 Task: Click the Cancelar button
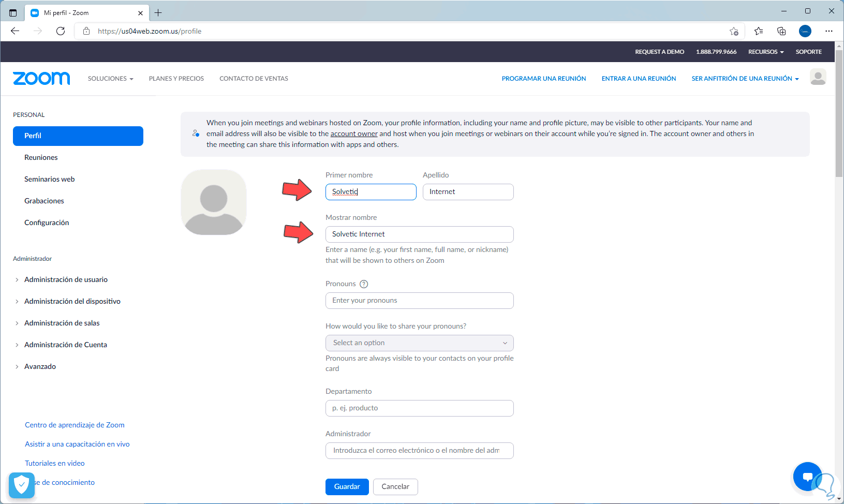coord(395,487)
